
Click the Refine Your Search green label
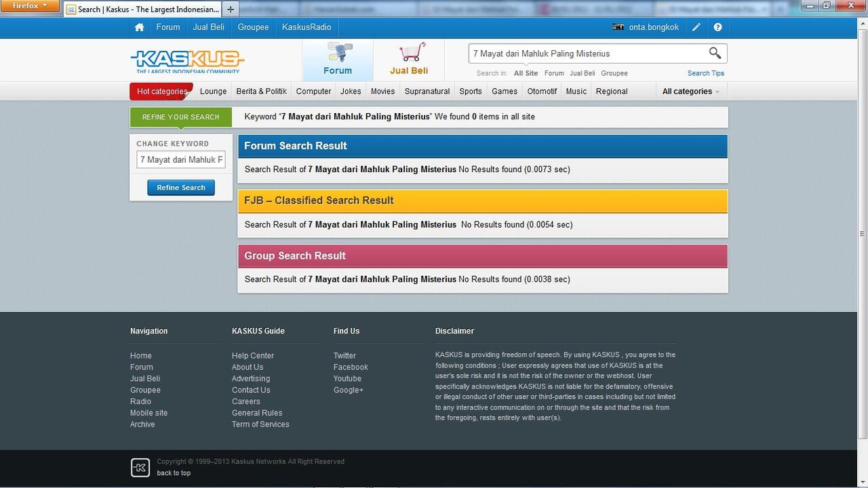(180, 117)
